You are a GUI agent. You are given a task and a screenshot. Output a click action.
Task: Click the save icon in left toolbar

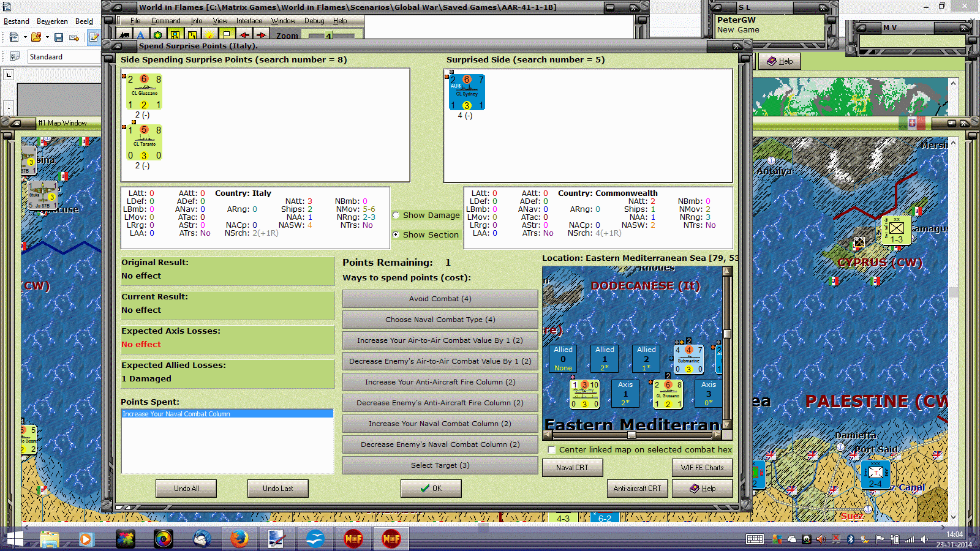[59, 37]
